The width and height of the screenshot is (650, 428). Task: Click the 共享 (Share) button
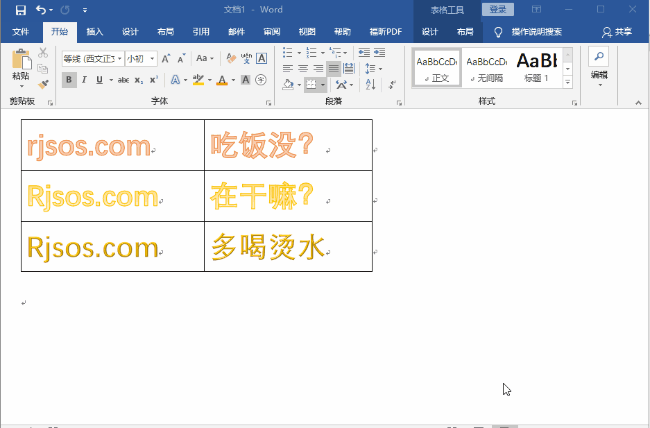point(617,32)
